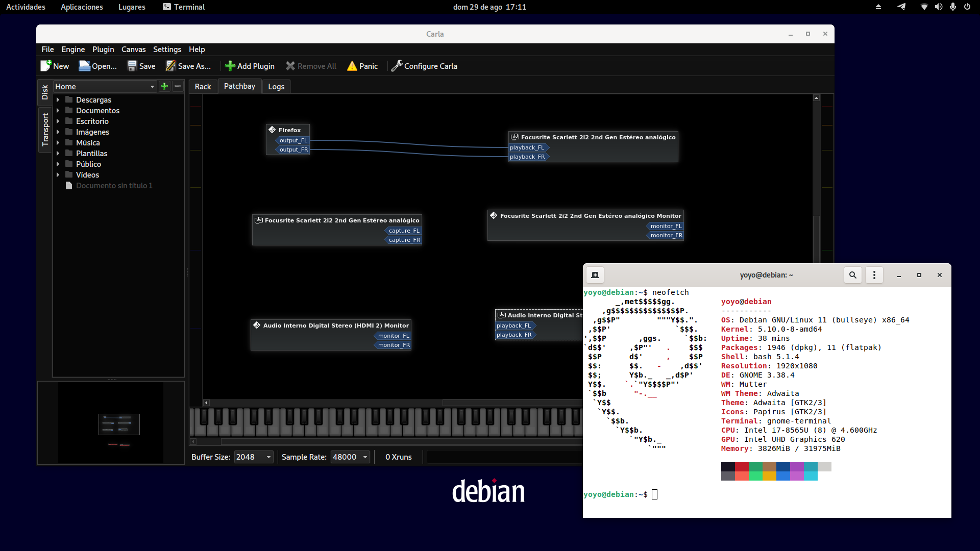Open a project with Open... icon

(84, 66)
